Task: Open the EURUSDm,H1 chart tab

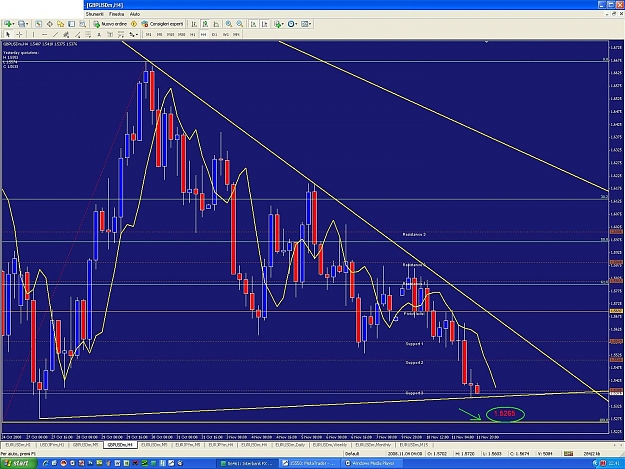Action: [18, 445]
